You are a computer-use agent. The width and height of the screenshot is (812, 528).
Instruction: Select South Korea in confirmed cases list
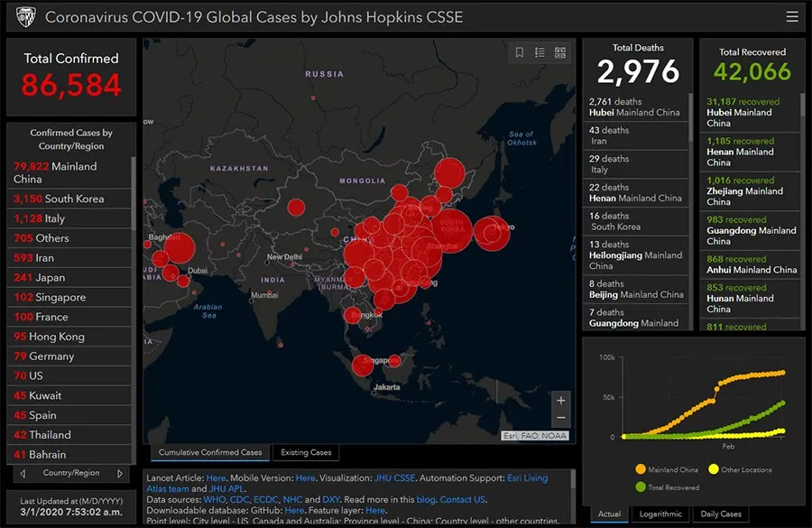point(60,199)
